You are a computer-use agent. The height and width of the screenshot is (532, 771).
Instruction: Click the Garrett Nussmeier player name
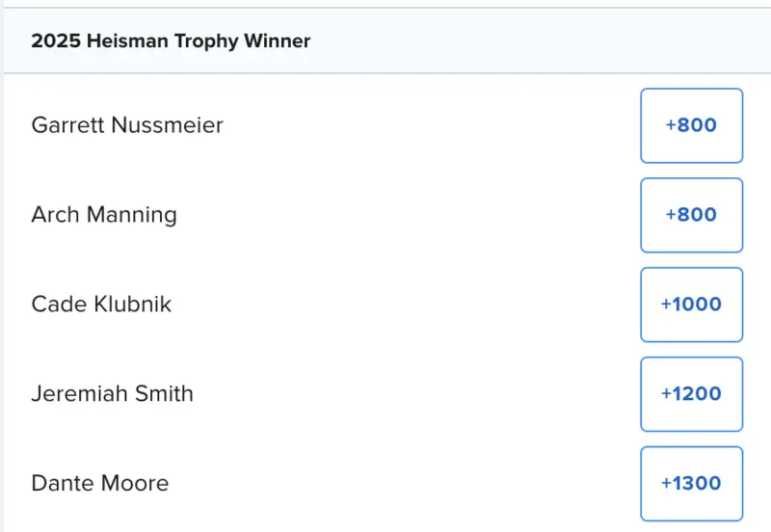click(127, 125)
